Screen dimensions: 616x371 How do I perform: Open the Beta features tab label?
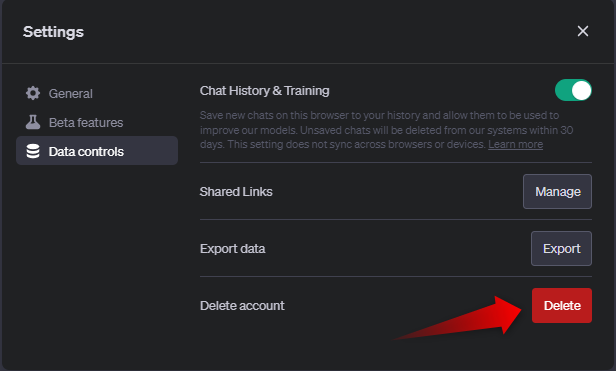86,123
